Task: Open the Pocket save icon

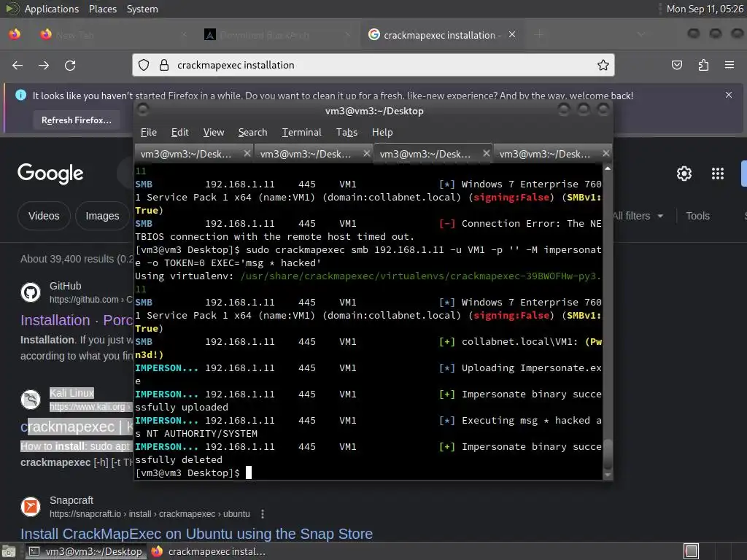Action: [677, 65]
